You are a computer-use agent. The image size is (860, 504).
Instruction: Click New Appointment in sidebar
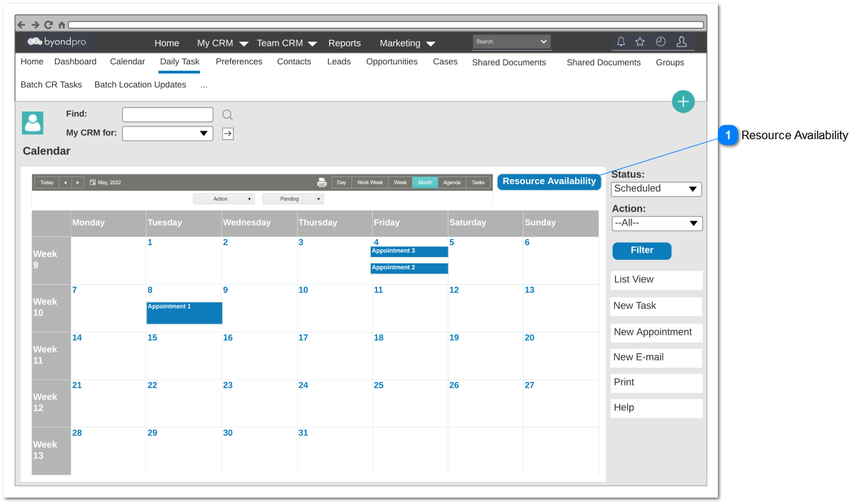pyautogui.click(x=656, y=333)
